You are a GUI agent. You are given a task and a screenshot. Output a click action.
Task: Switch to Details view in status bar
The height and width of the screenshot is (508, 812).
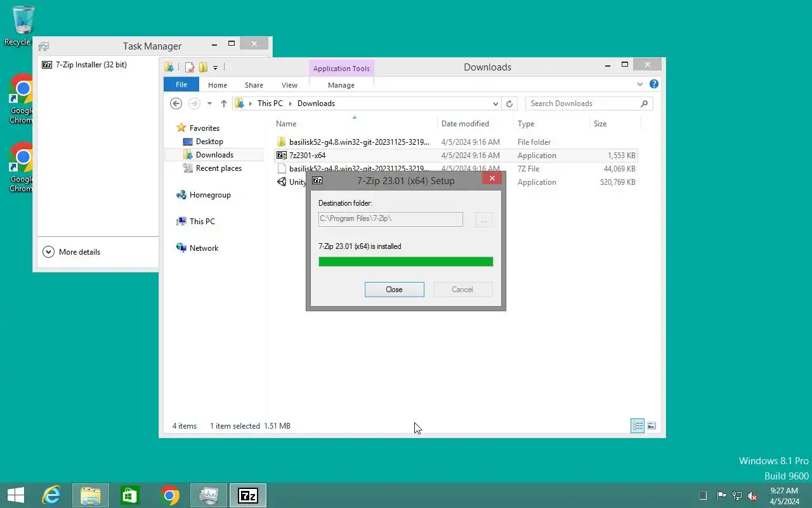[x=638, y=426]
